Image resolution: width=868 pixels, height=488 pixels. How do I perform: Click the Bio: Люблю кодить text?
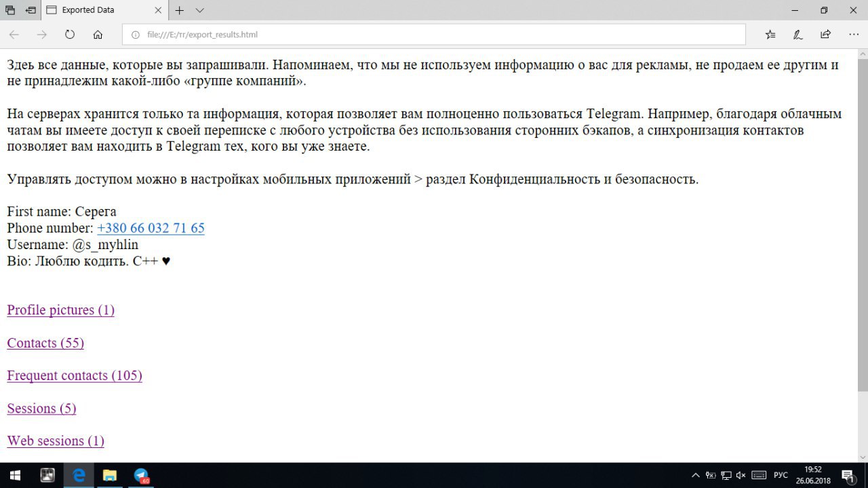(x=88, y=261)
